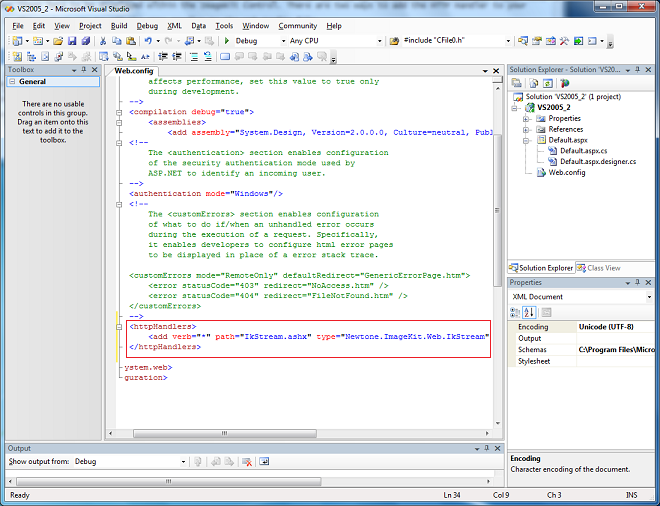
Task: Expand the References node in Solution Explorer
Action: (x=526, y=130)
